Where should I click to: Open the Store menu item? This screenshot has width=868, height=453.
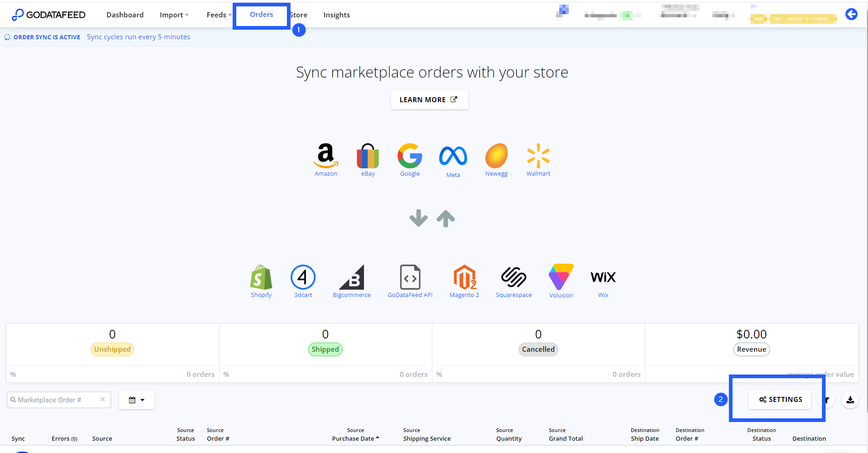[x=299, y=15]
